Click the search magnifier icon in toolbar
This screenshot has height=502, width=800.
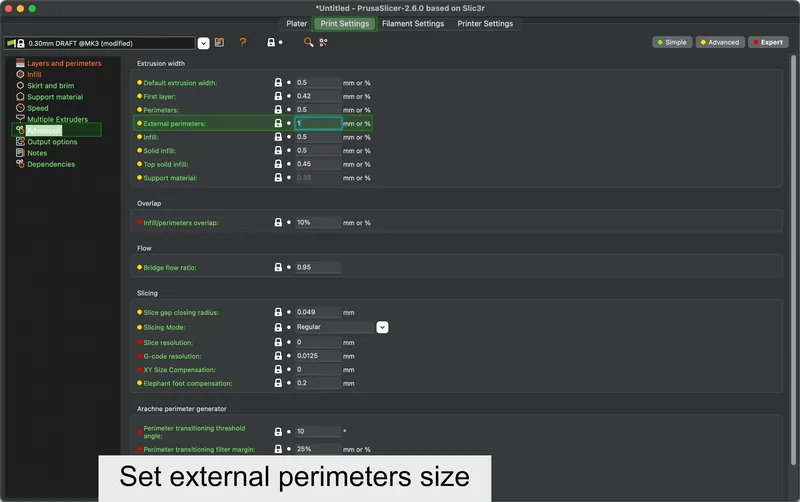coord(308,42)
